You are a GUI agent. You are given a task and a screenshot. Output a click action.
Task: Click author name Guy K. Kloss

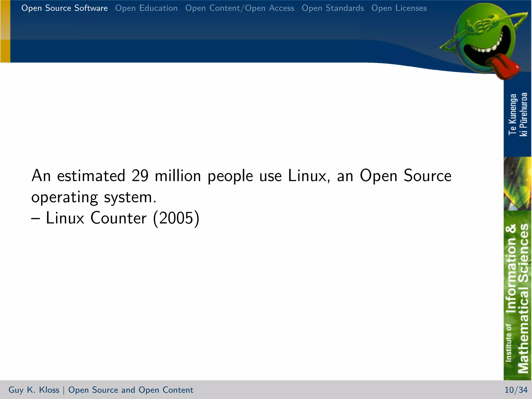pyautogui.click(x=34, y=390)
